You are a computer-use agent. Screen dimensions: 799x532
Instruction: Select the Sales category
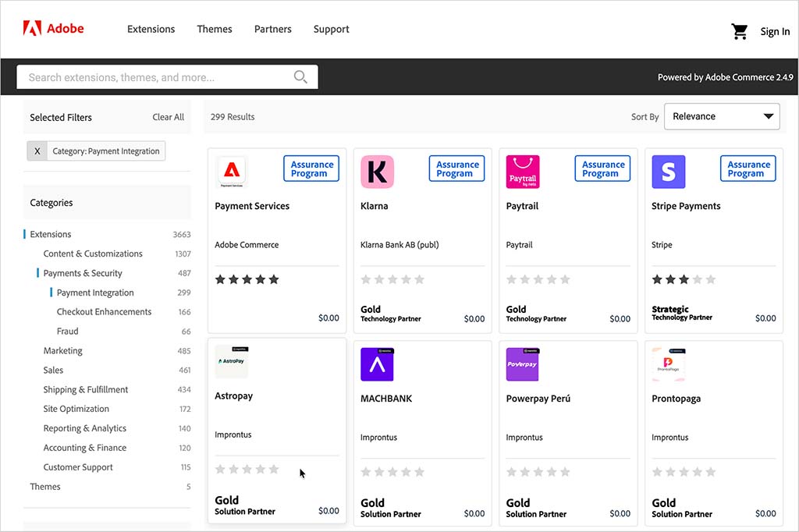tap(53, 370)
